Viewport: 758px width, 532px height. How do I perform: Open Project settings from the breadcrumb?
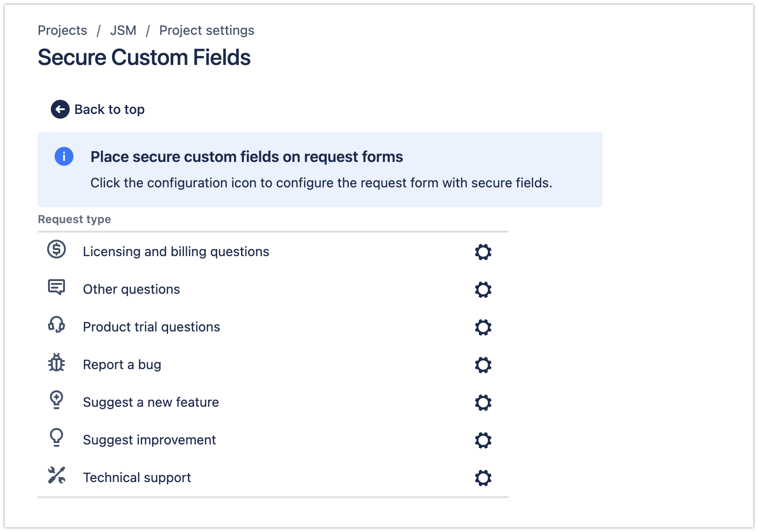coord(206,30)
